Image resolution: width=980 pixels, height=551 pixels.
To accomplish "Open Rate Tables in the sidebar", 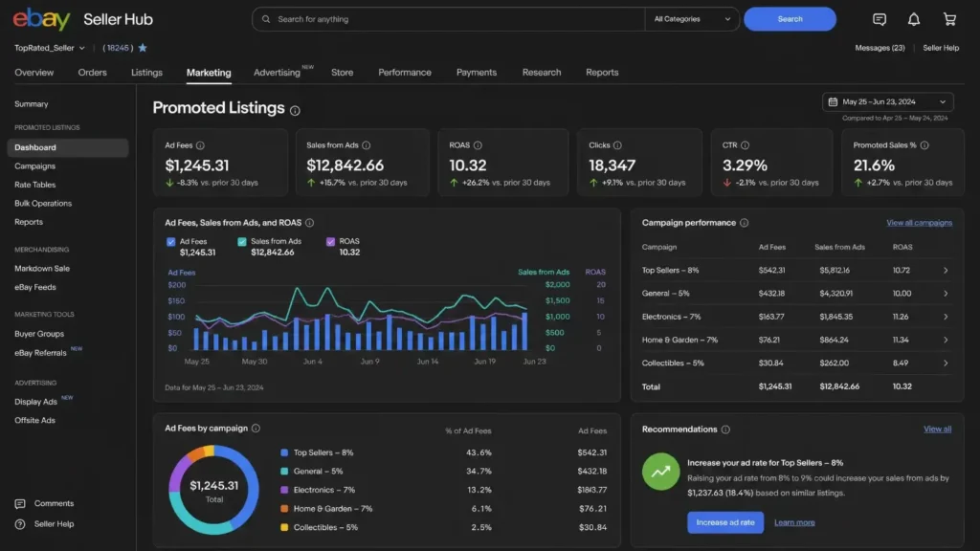I will click(x=35, y=185).
